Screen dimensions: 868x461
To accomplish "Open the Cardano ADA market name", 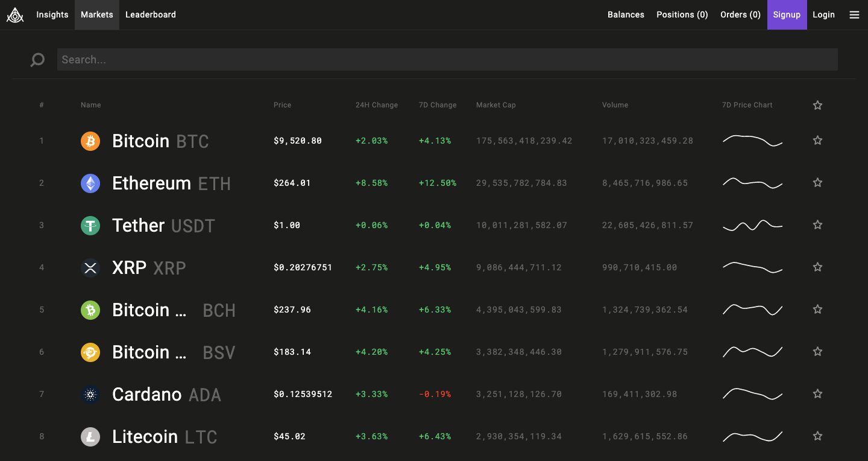I will coord(166,395).
